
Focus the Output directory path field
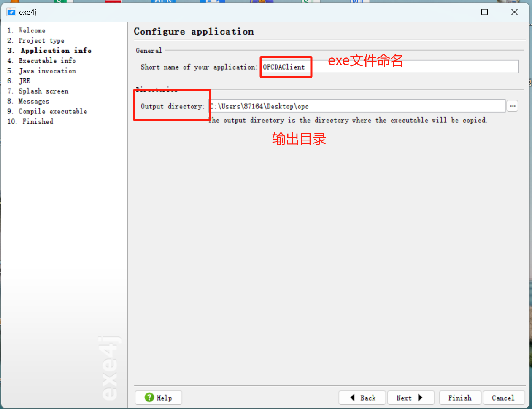pos(357,106)
